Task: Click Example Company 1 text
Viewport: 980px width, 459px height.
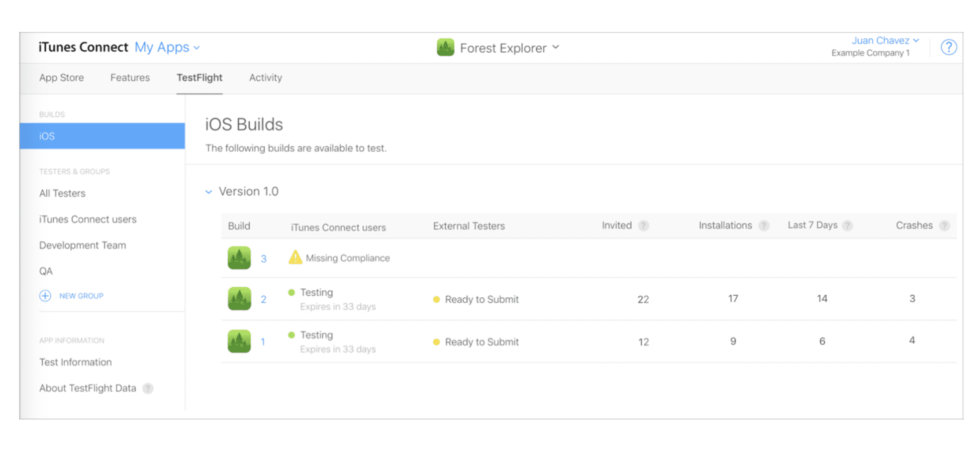Action: (x=870, y=53)
